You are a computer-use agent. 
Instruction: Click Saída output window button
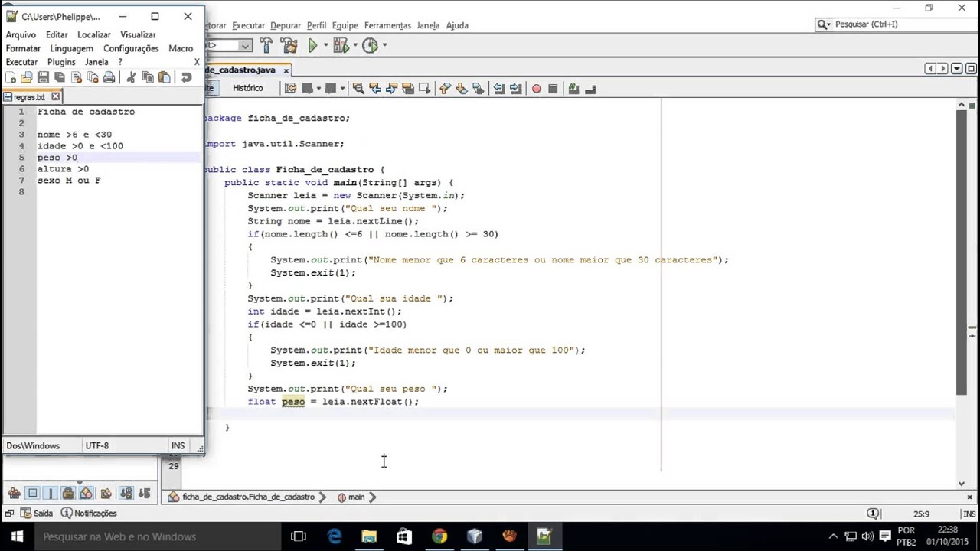(x=38, y=514)
